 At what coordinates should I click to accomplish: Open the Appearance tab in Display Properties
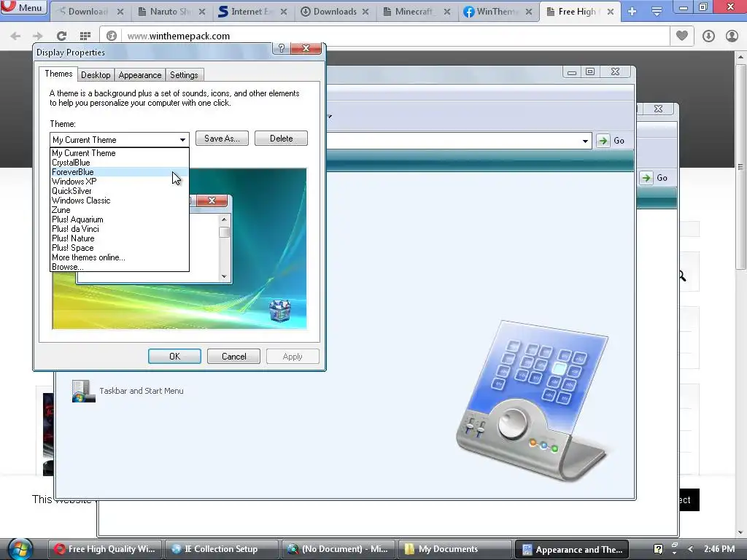pos(139,75)
